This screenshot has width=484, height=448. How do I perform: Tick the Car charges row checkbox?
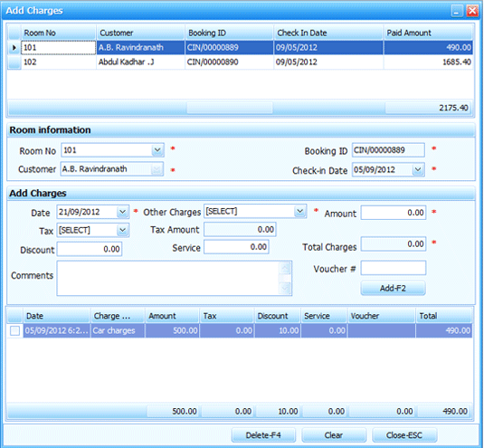[x=14, y=330]
